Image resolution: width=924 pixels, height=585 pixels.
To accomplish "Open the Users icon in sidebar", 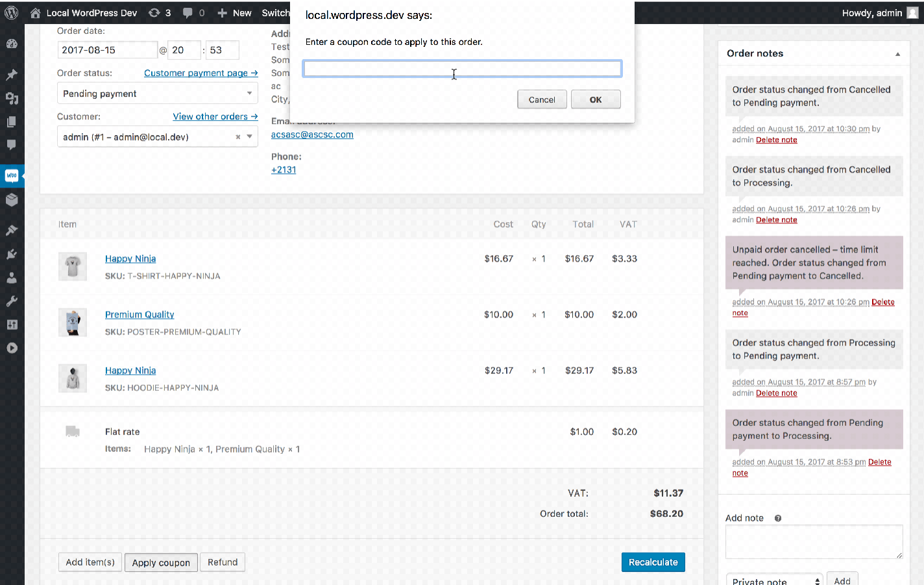I will coord(12,278).
